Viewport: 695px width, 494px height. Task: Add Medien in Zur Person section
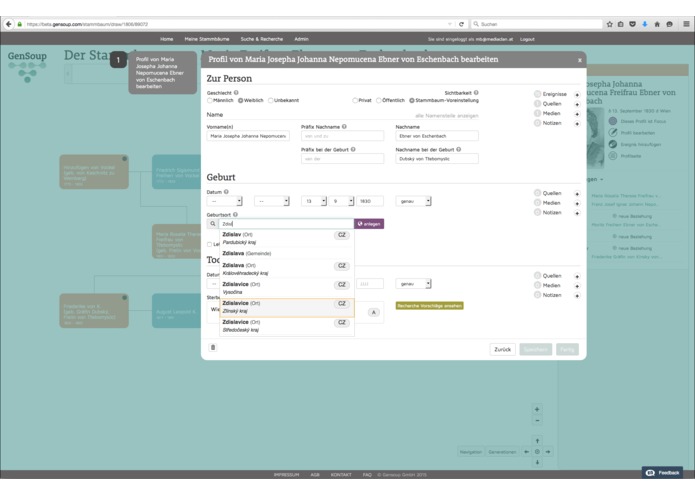point(577,114)
